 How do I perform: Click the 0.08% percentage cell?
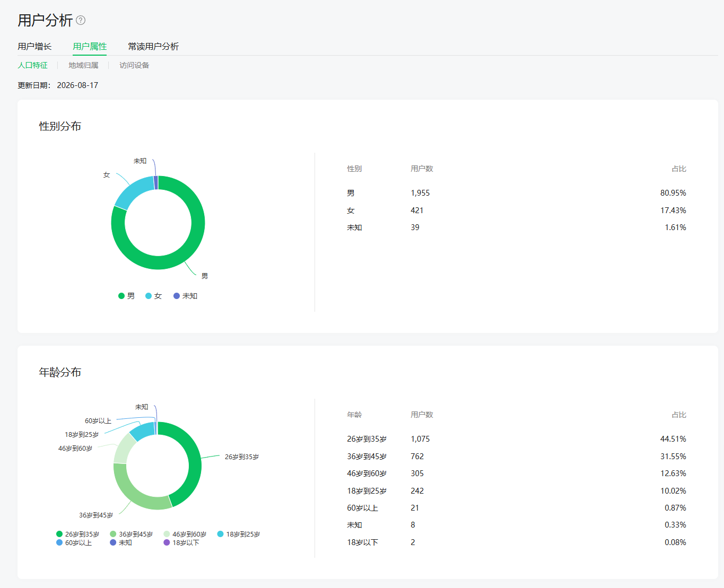[675, 542]
